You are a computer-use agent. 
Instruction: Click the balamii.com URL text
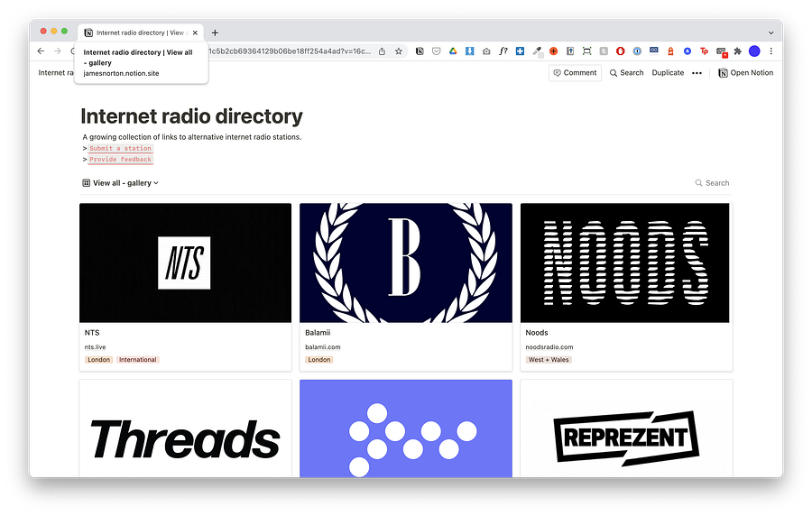[x=323, y=347]
